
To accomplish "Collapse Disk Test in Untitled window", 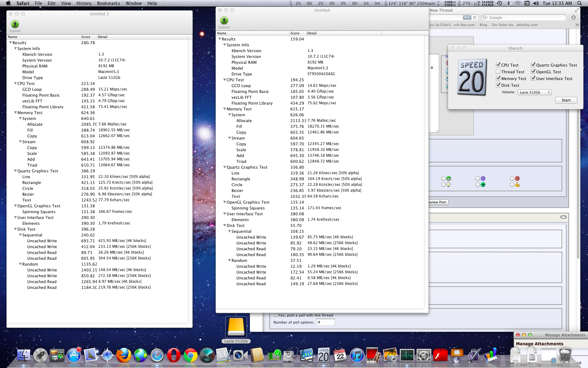I will tap(224, 225).
